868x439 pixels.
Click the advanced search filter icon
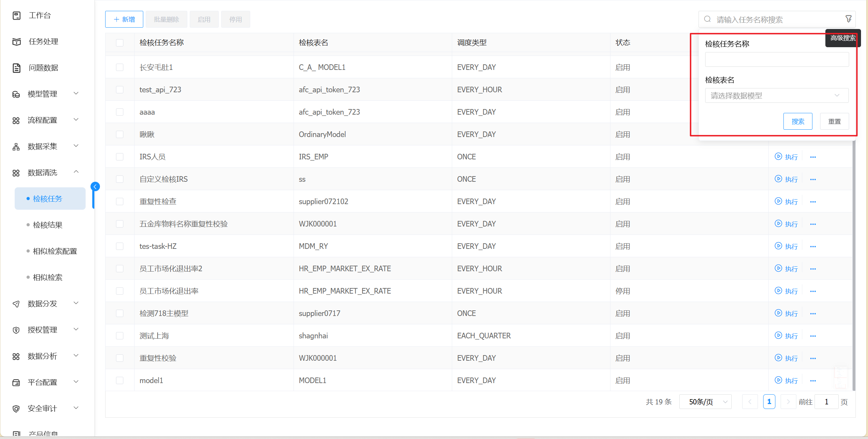click(x=848, y=19)
